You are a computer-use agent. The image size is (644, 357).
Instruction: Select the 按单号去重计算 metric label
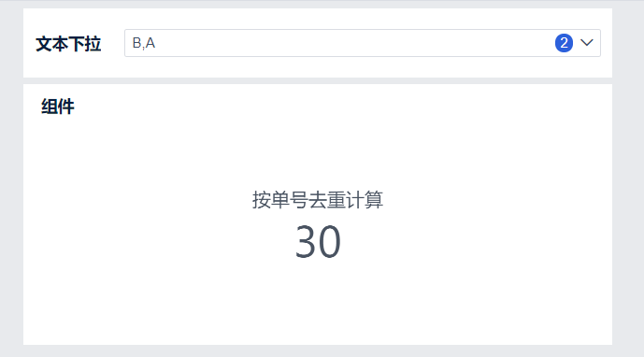pos(318,200)
